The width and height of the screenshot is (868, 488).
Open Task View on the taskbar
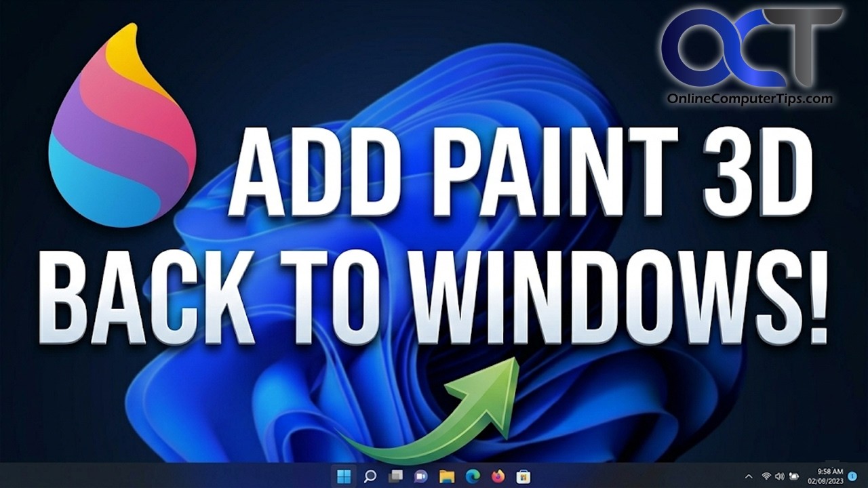click(395, 476)
